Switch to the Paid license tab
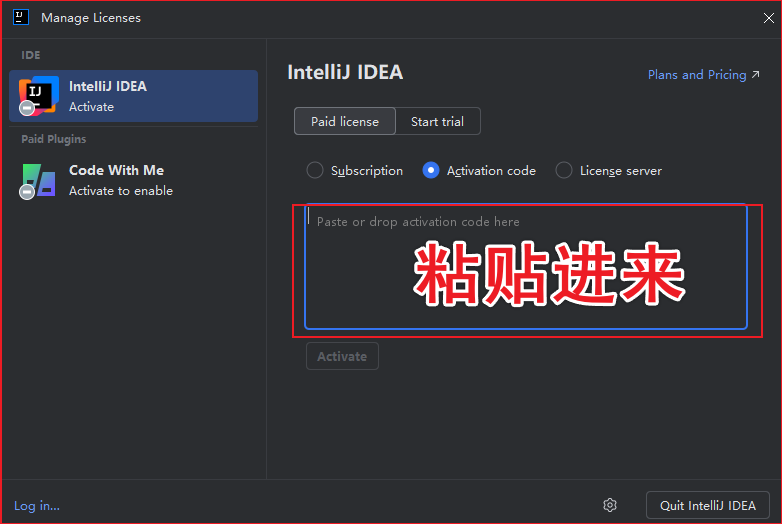Screen dimensions: 782x524 (344, 122)
